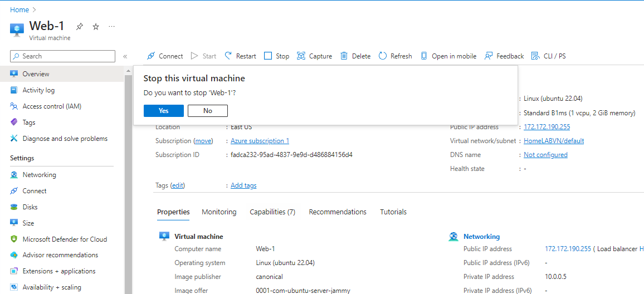Confirm stop by clicking Yes

click(x=163, y=110)
